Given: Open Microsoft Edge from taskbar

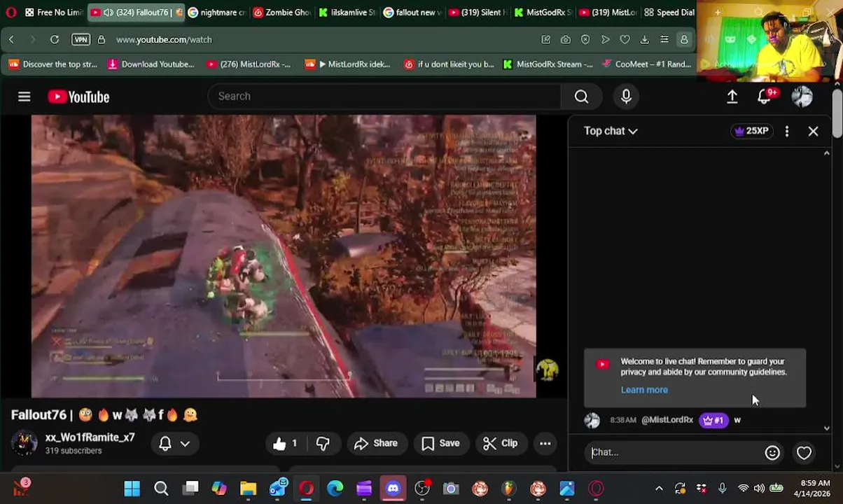Looking at the screenshot, I should click(335, 489).
